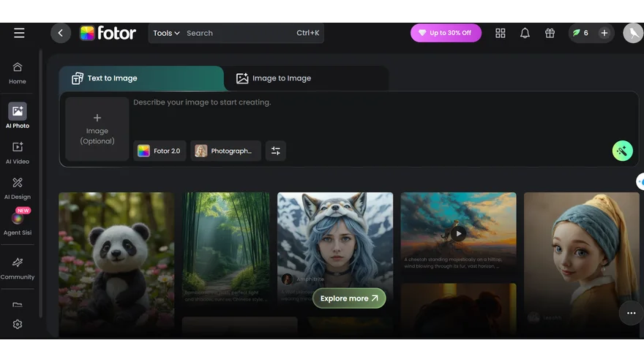
Task: Click the prompt description text field
Action: click(x=366, y=113)
